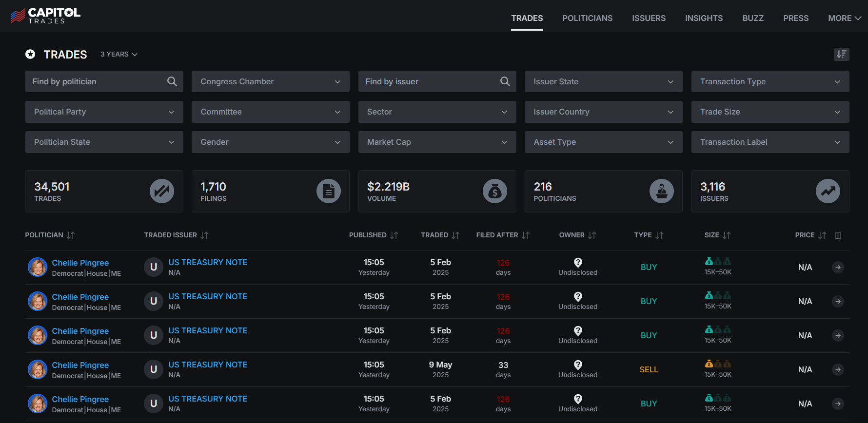Click the sort order icon beside the Trades header
Viewport: 868px width, 423px height.
[841, 54]
